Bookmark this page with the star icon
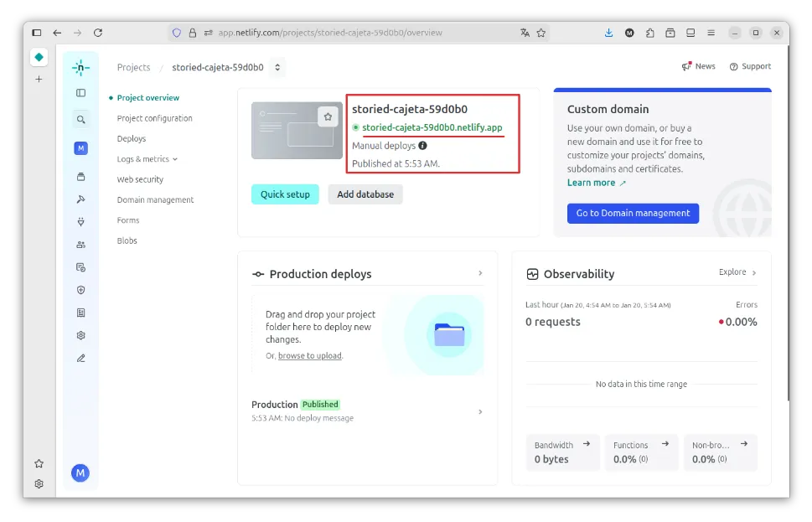 coord(541,33)
